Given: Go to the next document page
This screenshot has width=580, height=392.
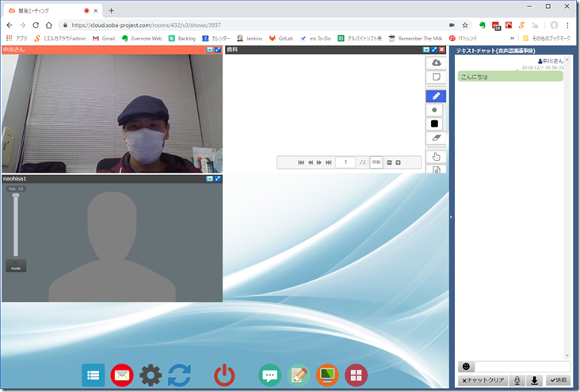Looking at the screenshot, I should pyautogui.click(x=319, y=162).
